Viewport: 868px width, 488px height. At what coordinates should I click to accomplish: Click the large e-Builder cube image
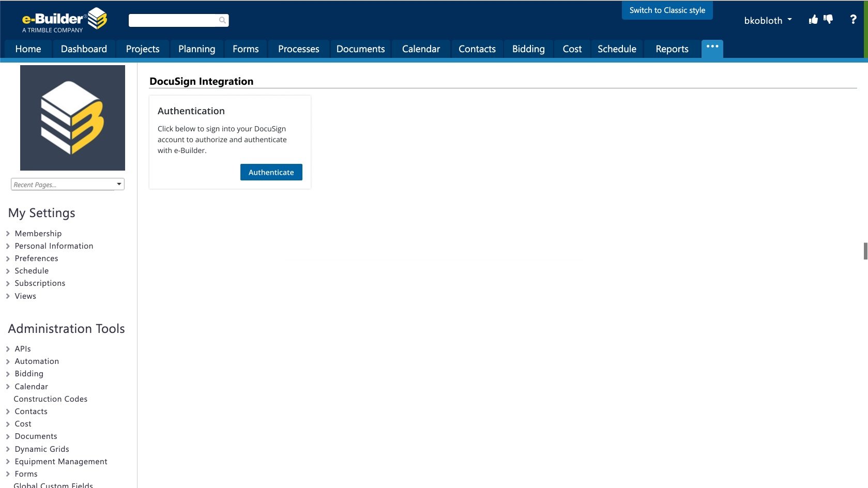click(72, 118)
